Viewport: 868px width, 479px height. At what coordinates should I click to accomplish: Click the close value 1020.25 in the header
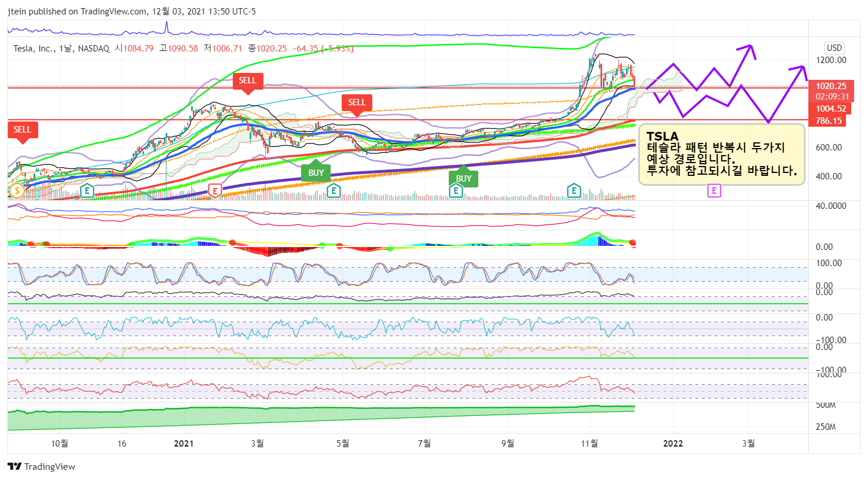(x=272, y=49)
